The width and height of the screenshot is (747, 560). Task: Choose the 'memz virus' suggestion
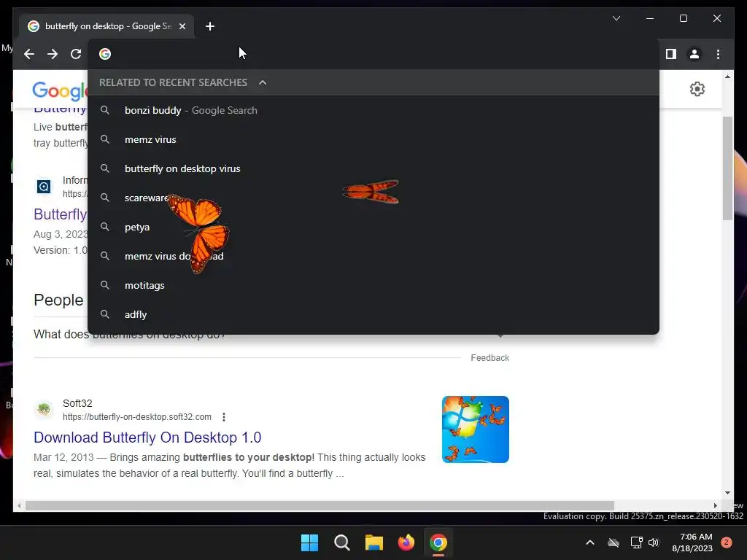[373, 139]
